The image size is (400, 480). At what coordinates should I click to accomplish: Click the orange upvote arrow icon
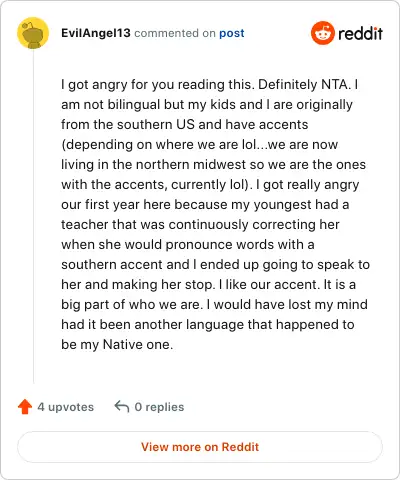(25, 407)
